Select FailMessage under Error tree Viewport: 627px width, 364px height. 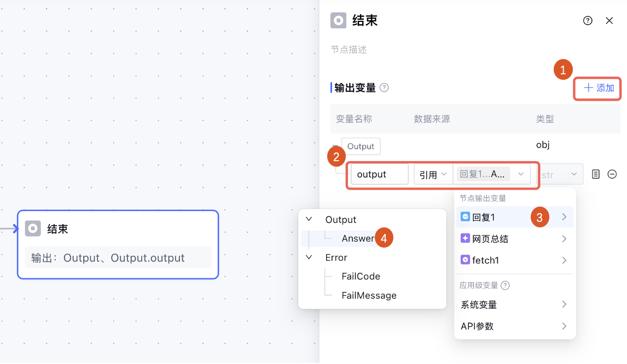[x=369, y=295]
